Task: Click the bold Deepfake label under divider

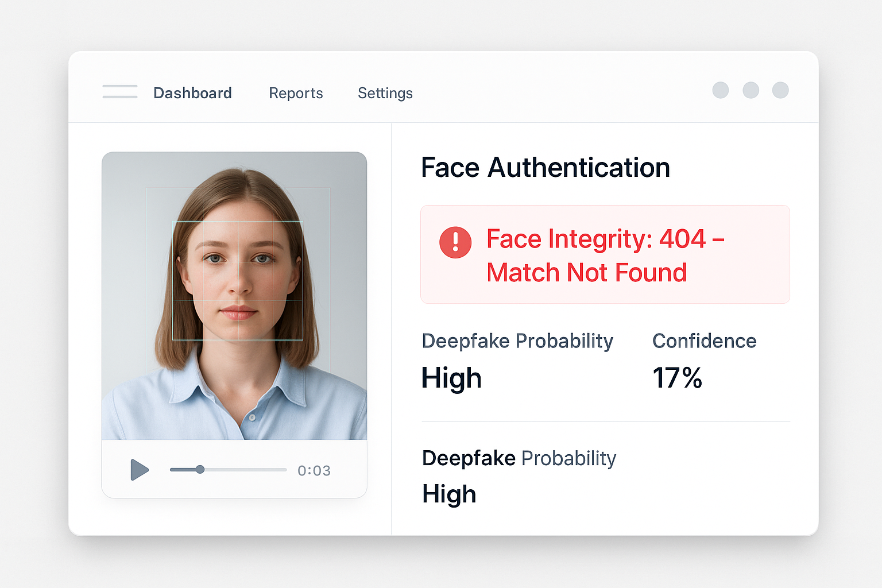Action: click(x=469, y=458)
